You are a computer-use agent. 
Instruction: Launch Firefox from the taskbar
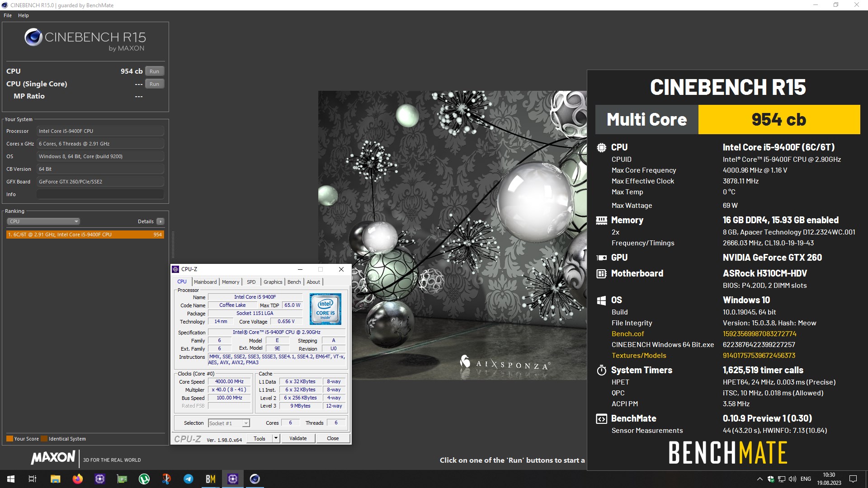tap(78, 479)
